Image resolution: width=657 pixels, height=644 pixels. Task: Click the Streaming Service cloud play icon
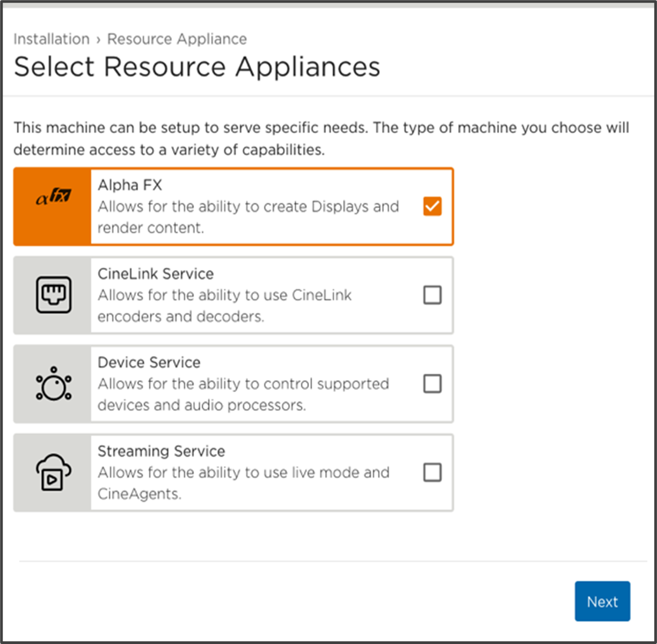coord(53,473)
